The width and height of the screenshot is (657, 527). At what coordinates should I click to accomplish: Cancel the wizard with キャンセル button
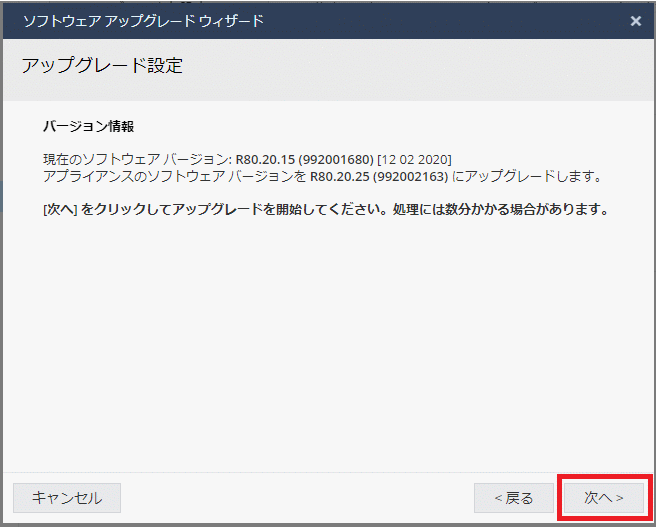[x=66, y=498]
